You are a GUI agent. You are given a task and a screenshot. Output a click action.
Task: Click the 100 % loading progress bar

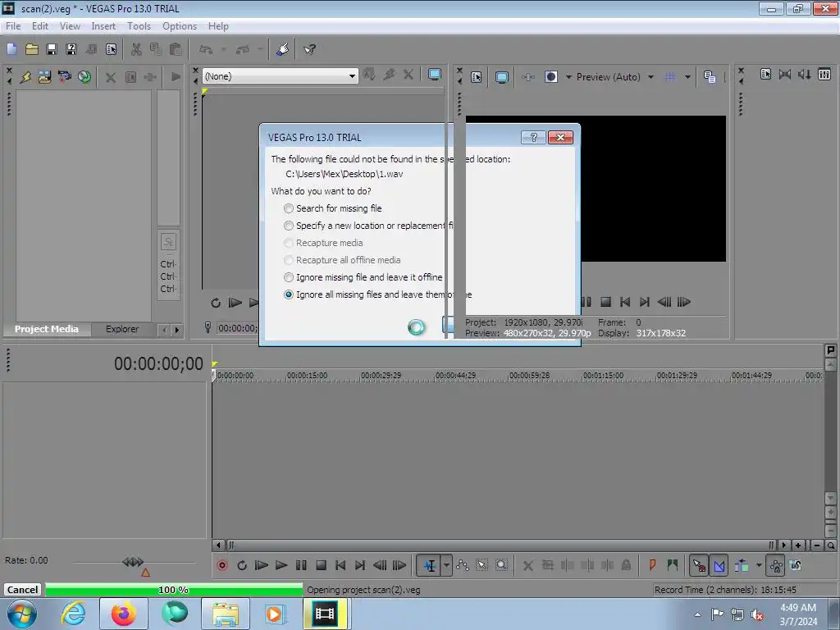point(174,590)
